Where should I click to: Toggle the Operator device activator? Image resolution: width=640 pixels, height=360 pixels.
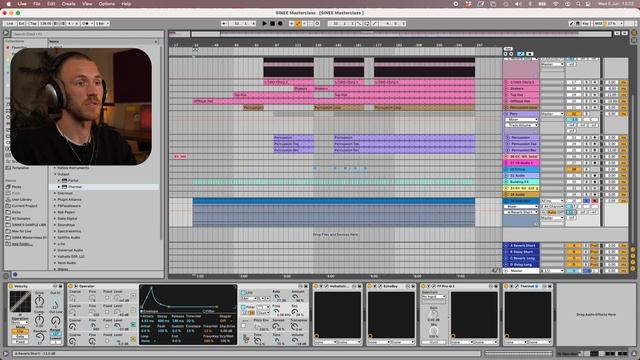(x=70, y=286)
